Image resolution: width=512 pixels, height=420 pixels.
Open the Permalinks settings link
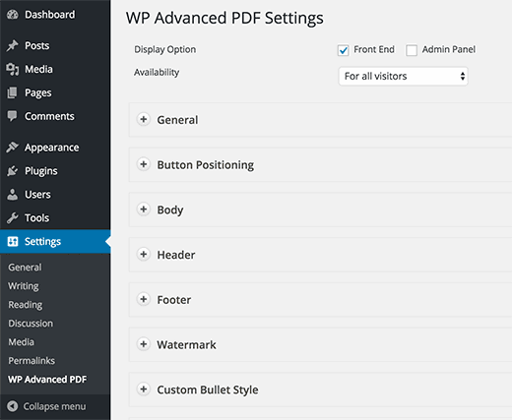click(x=32, y=361)
